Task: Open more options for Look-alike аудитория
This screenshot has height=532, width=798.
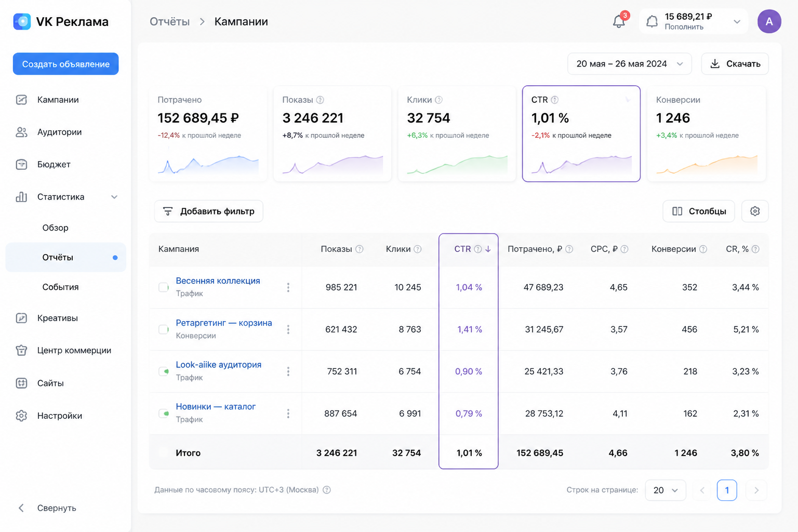Action: (x=288, y=371)
